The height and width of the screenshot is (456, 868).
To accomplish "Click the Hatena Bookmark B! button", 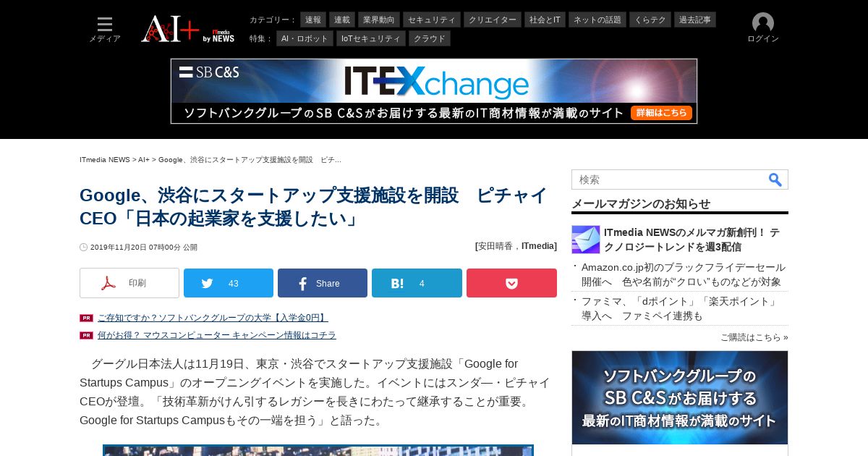I will [x=417, y=283].
